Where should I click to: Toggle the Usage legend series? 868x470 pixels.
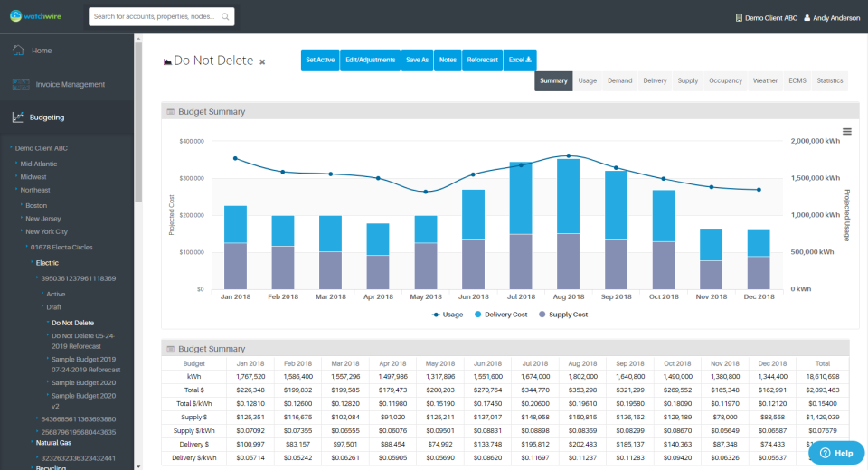click(448, 315)
